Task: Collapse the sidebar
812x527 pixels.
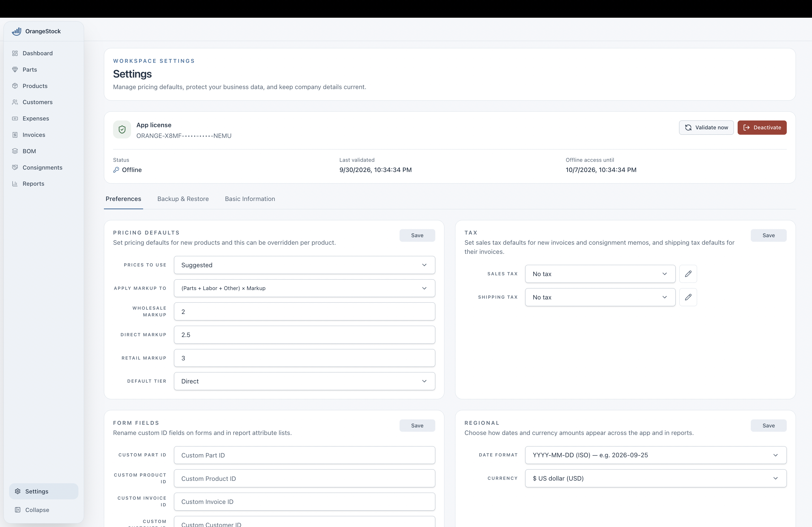Action: (x=44, y=510)
